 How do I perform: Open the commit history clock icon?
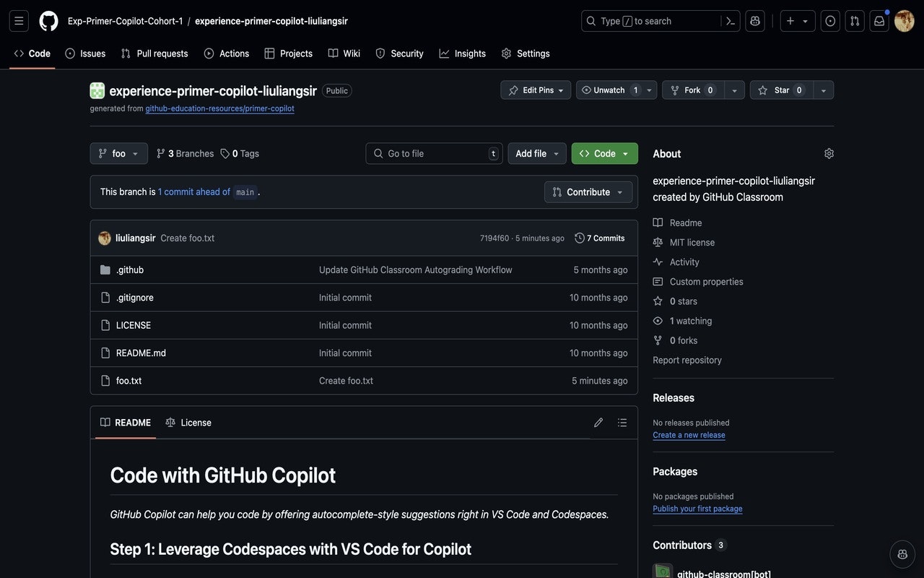click(580, 238)
